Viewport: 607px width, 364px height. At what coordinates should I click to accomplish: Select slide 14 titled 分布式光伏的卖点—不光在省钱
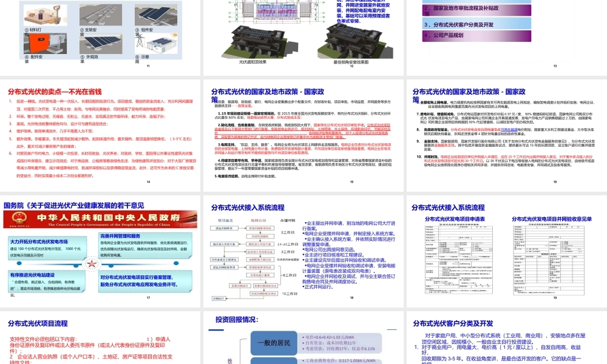100,135
